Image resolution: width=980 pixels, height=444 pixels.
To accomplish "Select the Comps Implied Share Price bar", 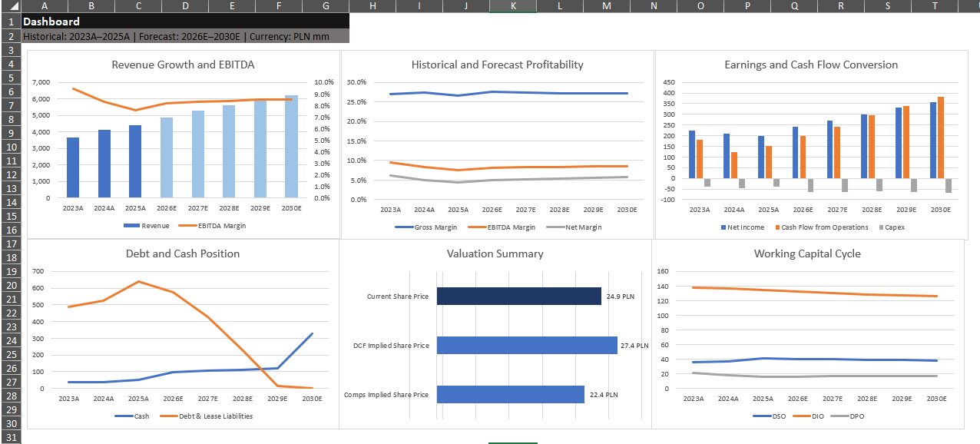I will tap(511, 394).
